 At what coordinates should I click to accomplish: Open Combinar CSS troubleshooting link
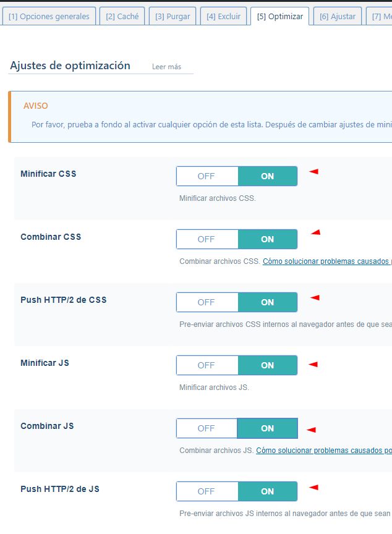326,261
